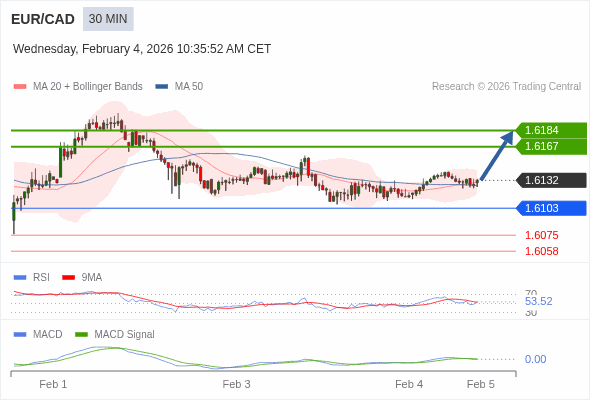Click the 1.6132 current price tag

pyautogui.click(x=551, y=180)
